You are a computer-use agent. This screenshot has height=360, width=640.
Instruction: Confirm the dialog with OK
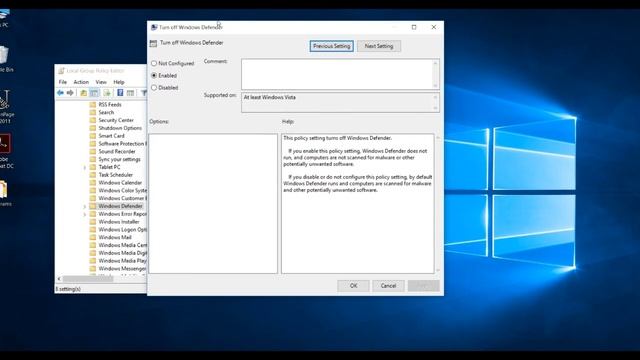(x=353, y=286)
